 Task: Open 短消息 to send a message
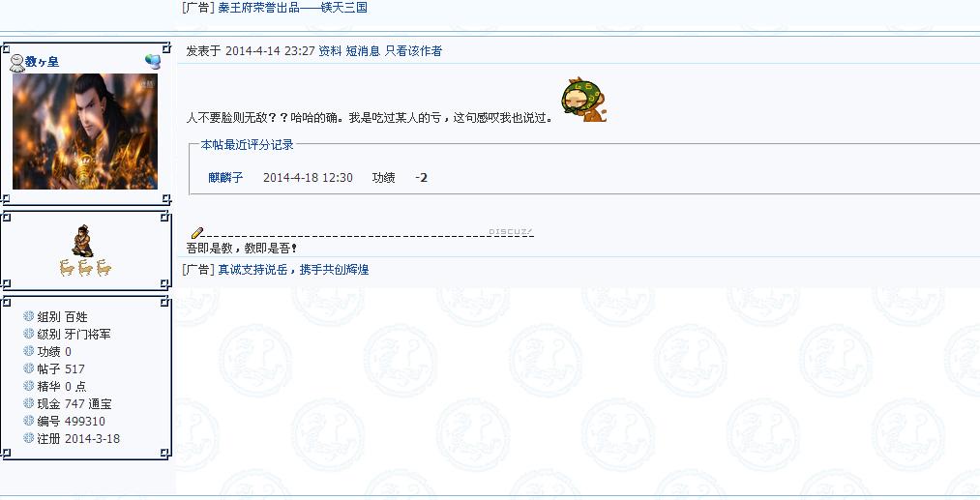(363, 51)
